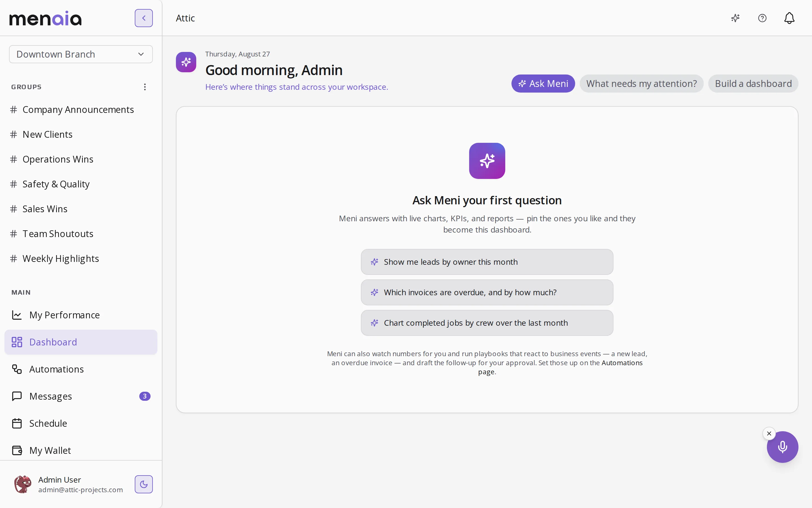Open the Weekly Highlights group
Image resolution: width=812 pixels, height=508 pixels.
[x=81, y=259]
